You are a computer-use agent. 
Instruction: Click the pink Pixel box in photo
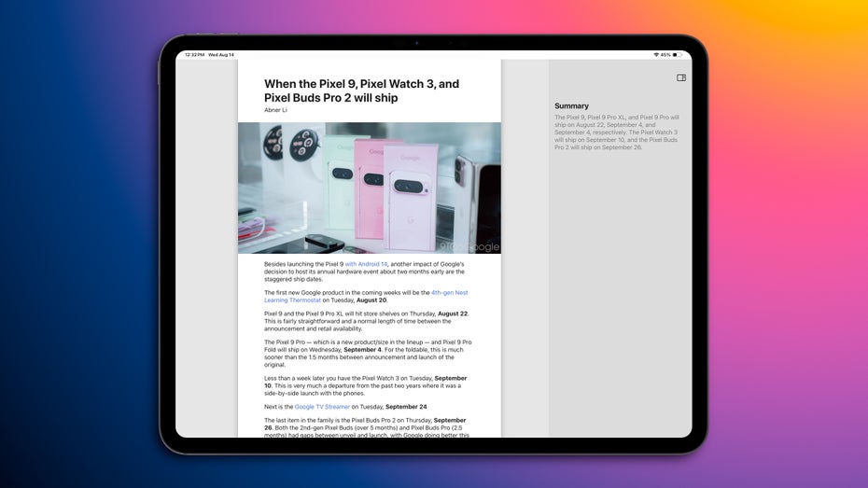coord(371,187)
